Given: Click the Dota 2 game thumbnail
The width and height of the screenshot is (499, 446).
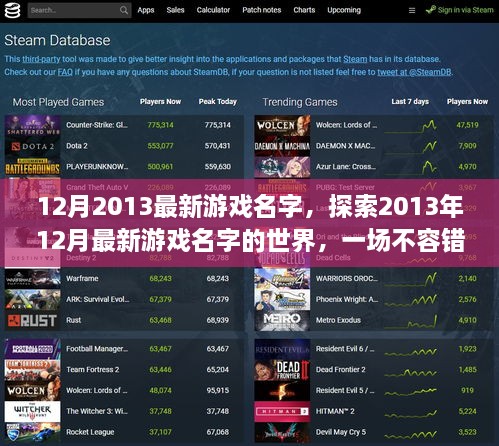Looking at the screenshot, I should (x=33, y=146).
